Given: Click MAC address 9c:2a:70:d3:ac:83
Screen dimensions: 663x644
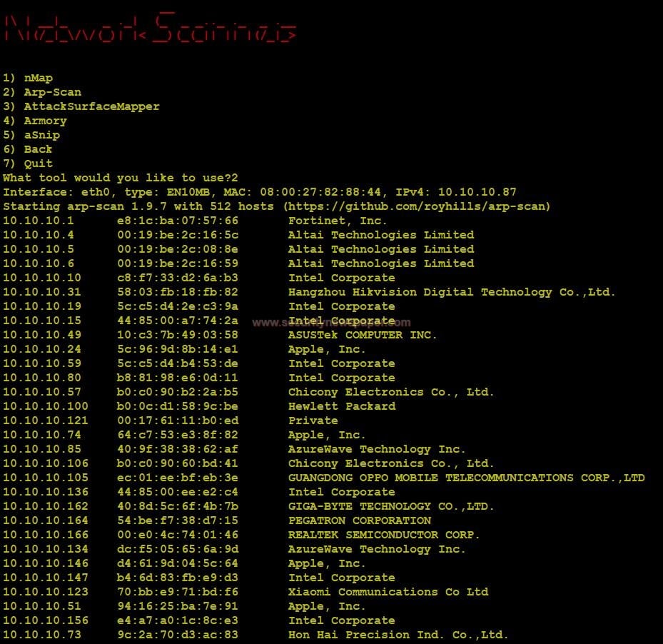Looking at the screenshot, I should [178, 635].
